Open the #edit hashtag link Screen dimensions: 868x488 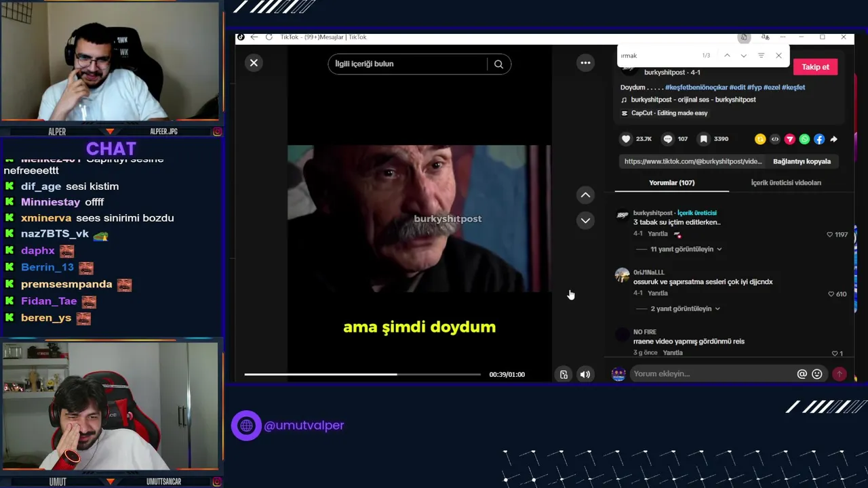click(737, 87)
